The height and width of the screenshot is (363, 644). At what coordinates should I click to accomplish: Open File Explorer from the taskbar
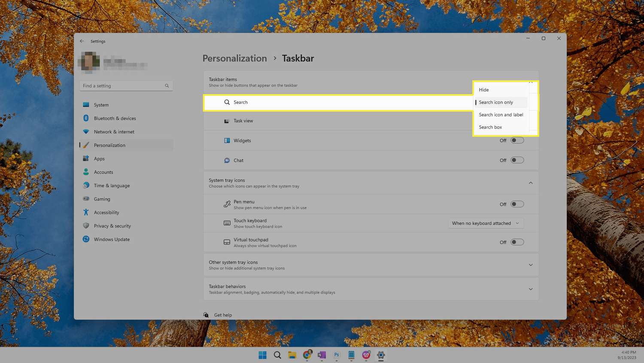[292, 355]
